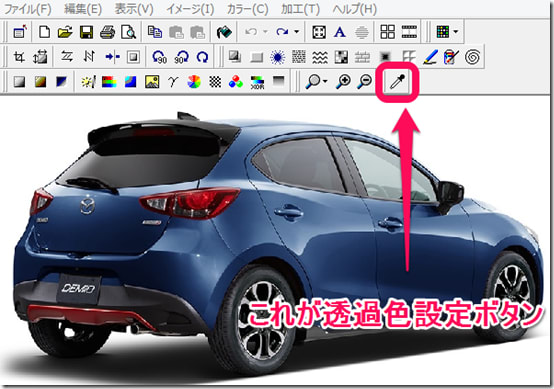
Task: Open print preview with magnifier page icon
Action: tap(128, 32)
